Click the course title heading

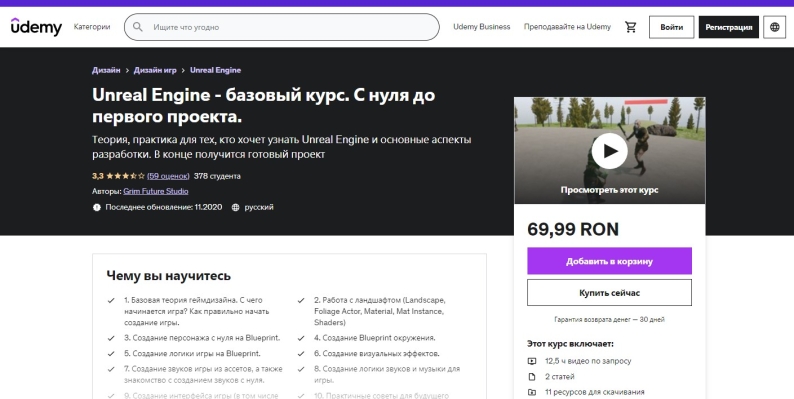pyautogui.click(x=263, y=106)
